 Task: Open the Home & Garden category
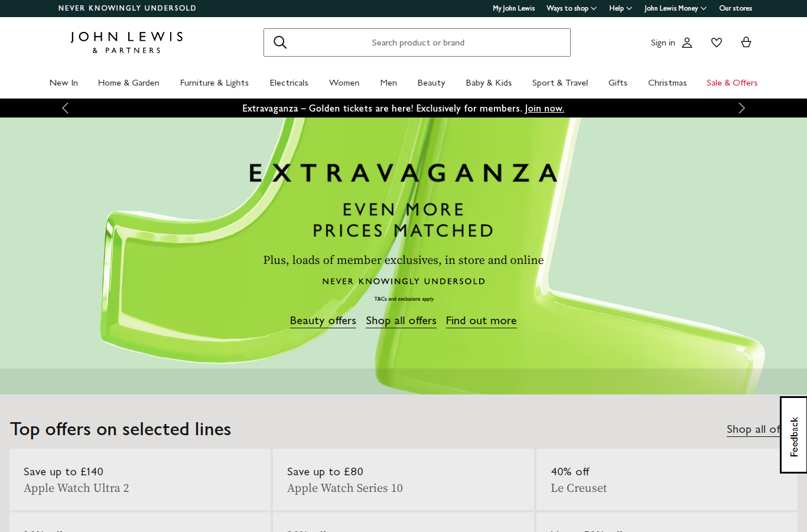[129, 83]
